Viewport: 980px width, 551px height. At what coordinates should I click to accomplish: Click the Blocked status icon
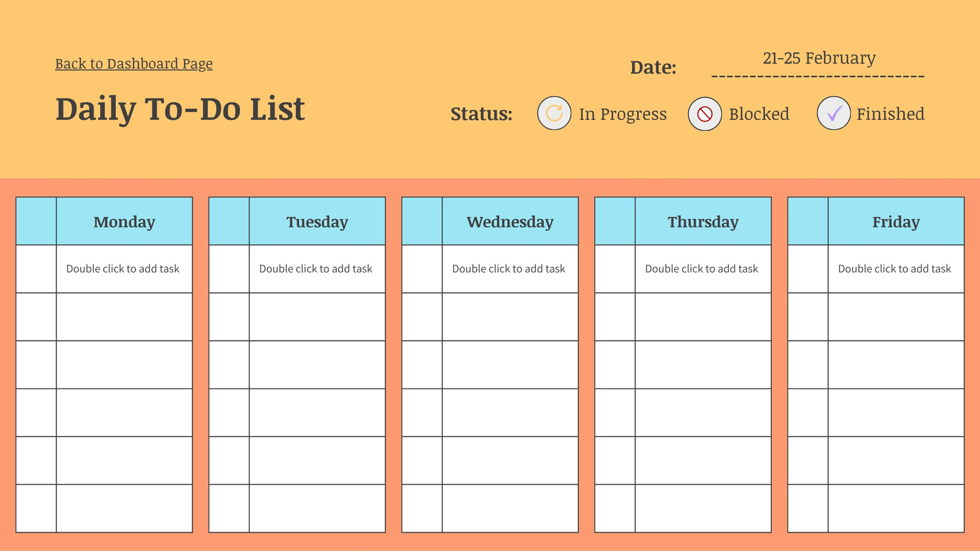click(705, 114)
